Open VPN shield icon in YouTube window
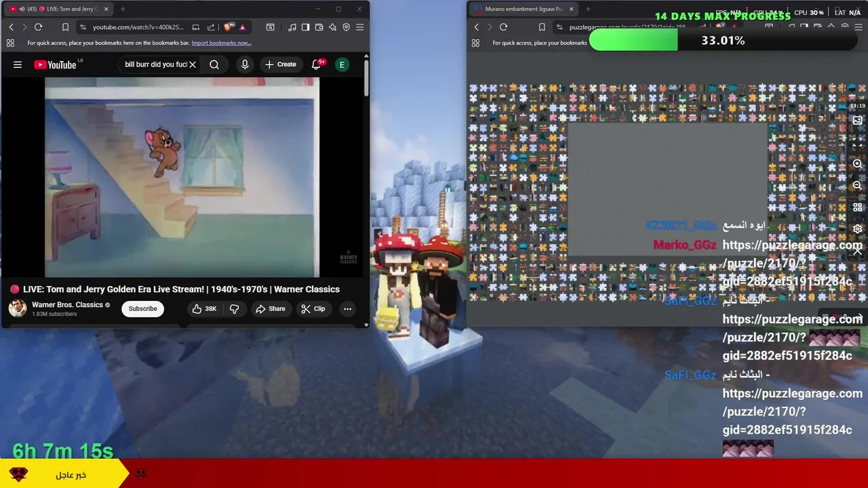 click(346, 27)
